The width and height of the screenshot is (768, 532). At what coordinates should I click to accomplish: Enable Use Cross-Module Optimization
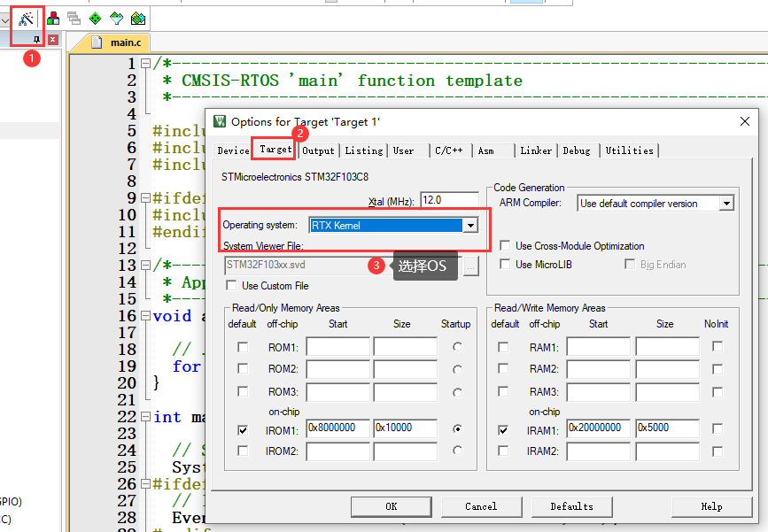(505, 246)
